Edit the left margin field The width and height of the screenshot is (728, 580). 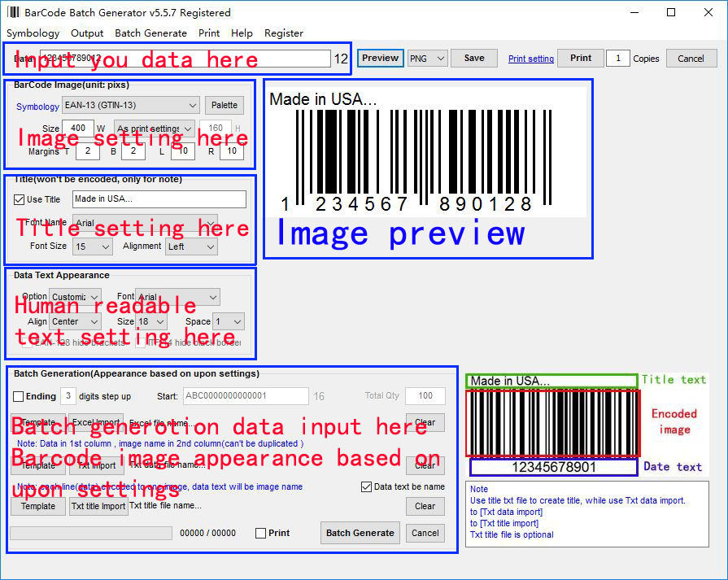coord(183,151)
